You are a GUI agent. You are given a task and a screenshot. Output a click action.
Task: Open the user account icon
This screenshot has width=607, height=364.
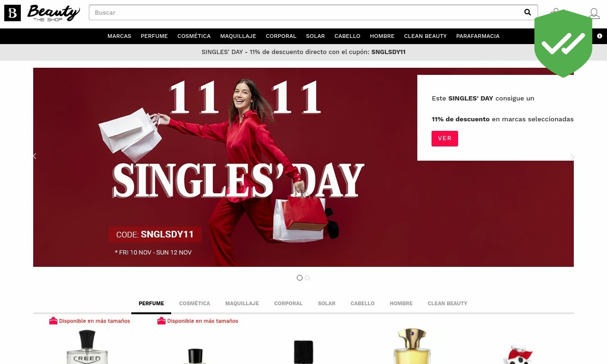(594, 14)
